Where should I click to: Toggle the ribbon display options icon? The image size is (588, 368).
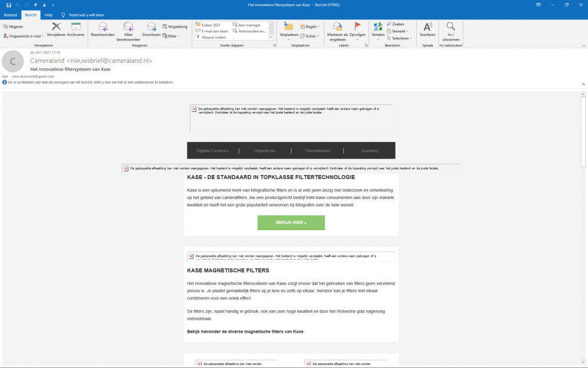[539, 5]
